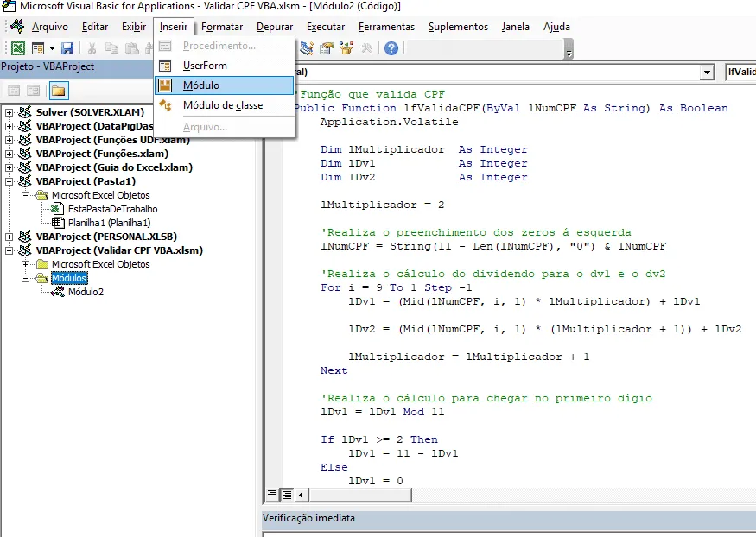The image size is (756, 537).
Task: Choose UserForm from the Inserir menu
Action: pyautogui.click(x=224, y=66)
